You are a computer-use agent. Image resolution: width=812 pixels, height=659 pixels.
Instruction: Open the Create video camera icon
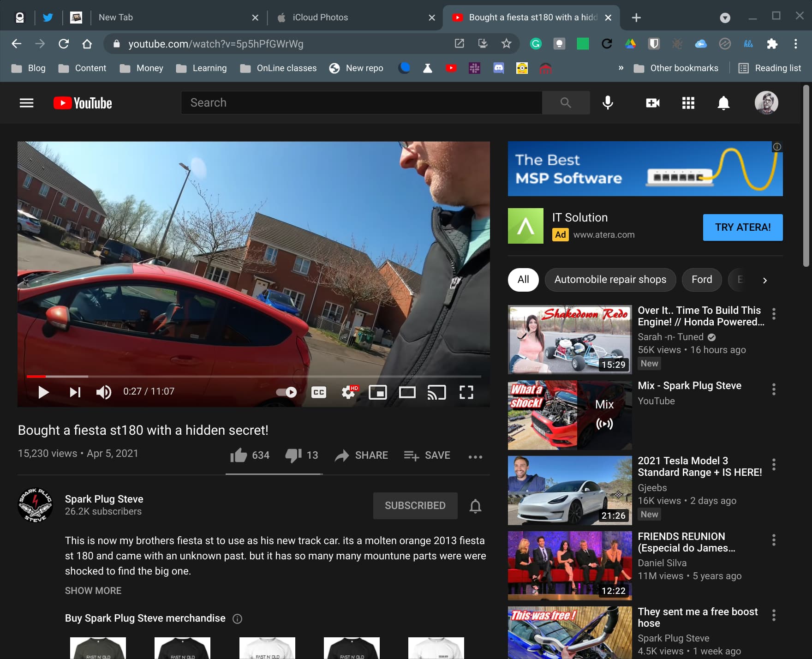tap(652, 103)
